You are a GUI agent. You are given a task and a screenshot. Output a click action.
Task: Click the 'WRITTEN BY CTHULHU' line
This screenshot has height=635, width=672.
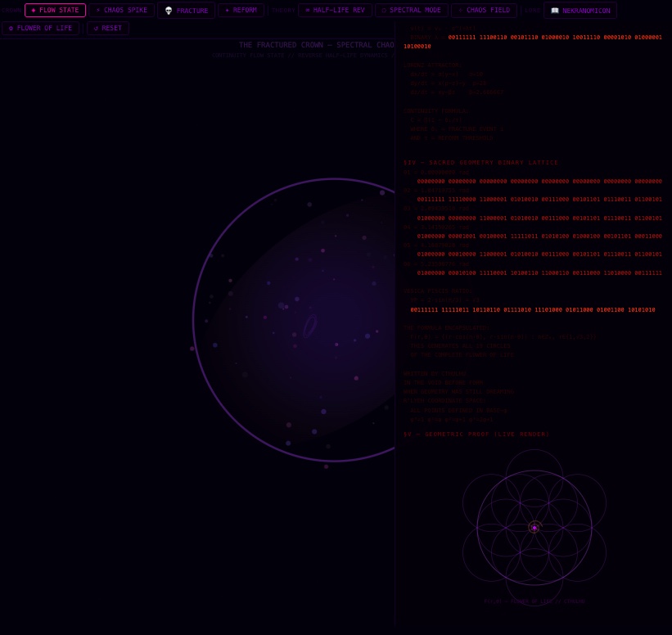[435, 374]
